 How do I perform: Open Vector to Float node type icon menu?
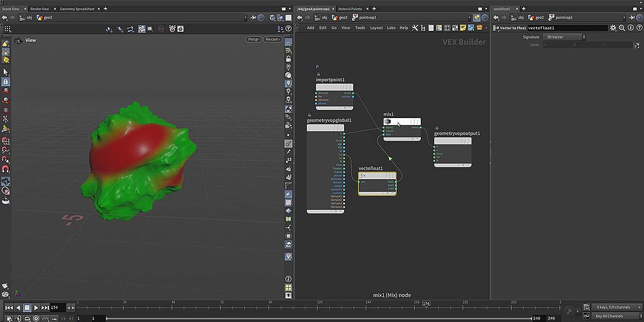click(496, 28)
